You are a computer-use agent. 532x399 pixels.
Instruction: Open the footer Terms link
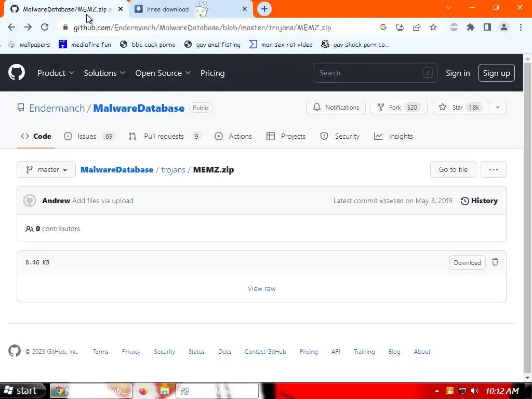click(x=100, y=352)
